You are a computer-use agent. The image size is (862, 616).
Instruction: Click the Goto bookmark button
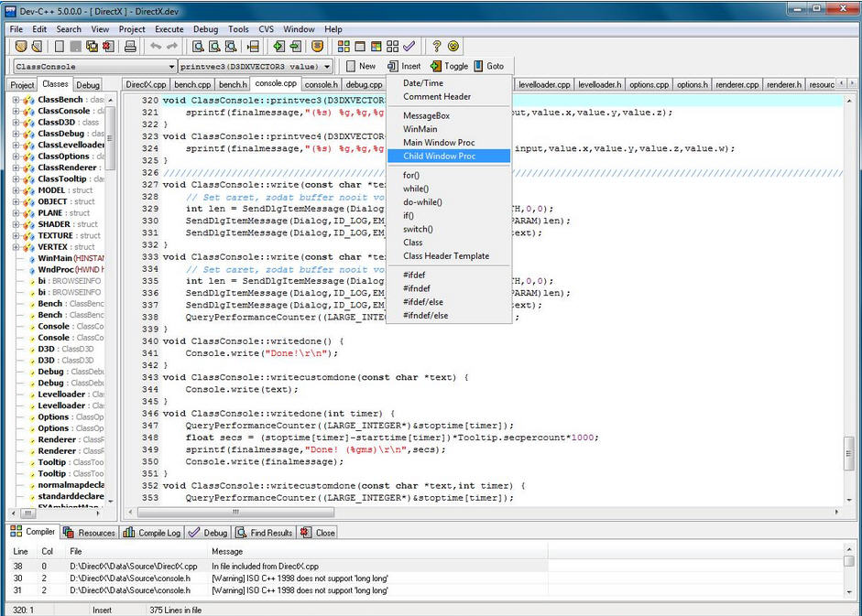pos(487,66)
